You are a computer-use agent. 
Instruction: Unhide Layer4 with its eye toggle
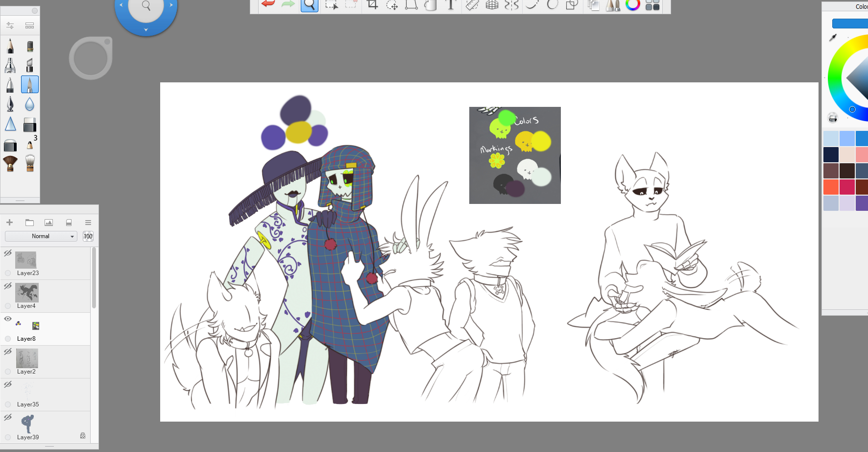(8, 286)
